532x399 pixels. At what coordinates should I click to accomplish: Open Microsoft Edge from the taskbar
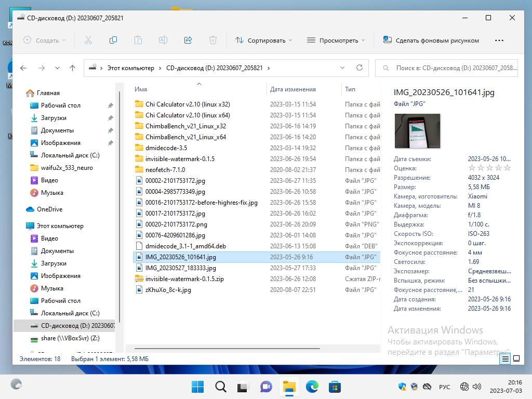pyautogui.click(x=312, y=386)
